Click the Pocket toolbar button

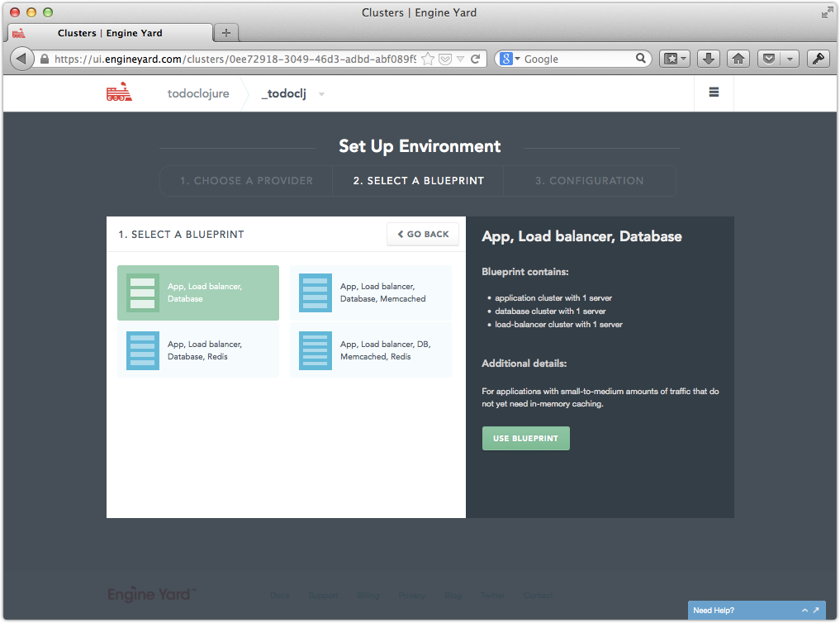click(769, 59)
